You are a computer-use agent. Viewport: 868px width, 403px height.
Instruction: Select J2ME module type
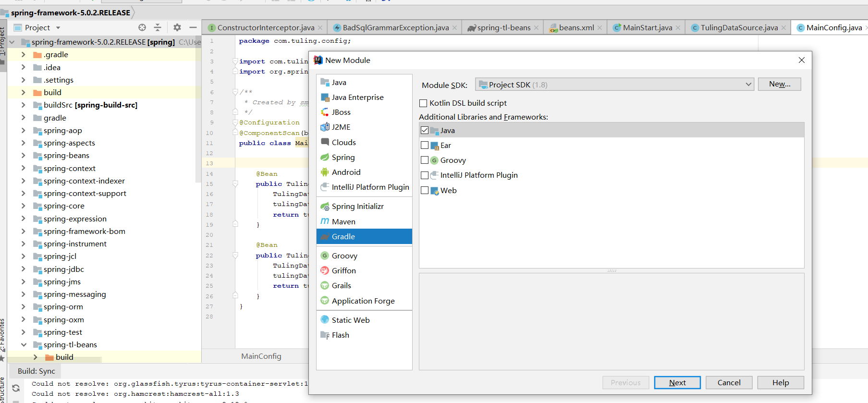point(364,127)
